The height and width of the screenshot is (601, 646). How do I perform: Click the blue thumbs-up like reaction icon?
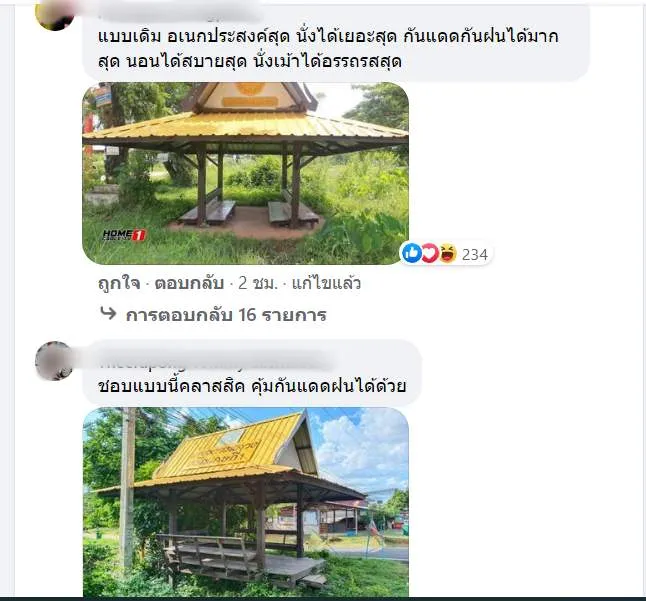[x=412, y=253]
